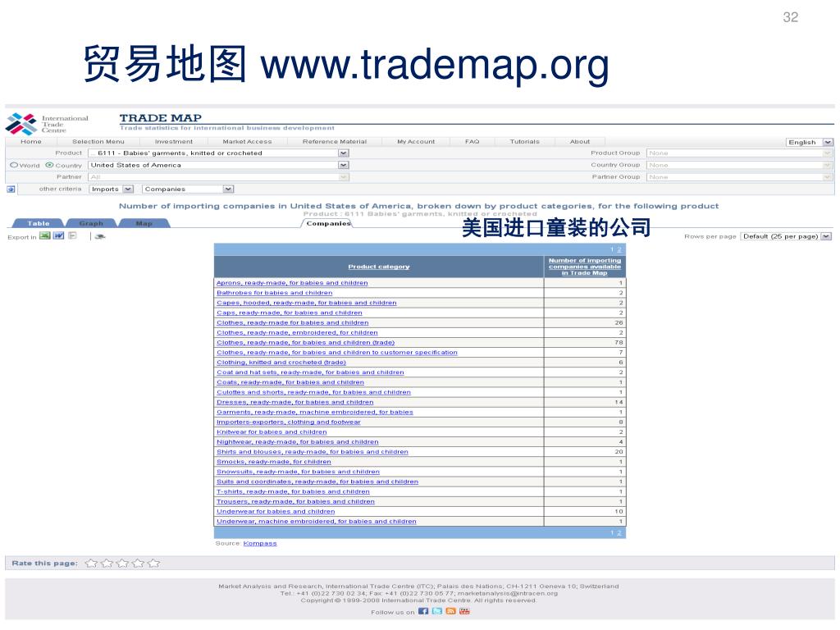Screen dimensions: 840x630
Task: Rate page with second star
Action: [x=107, y=563]
